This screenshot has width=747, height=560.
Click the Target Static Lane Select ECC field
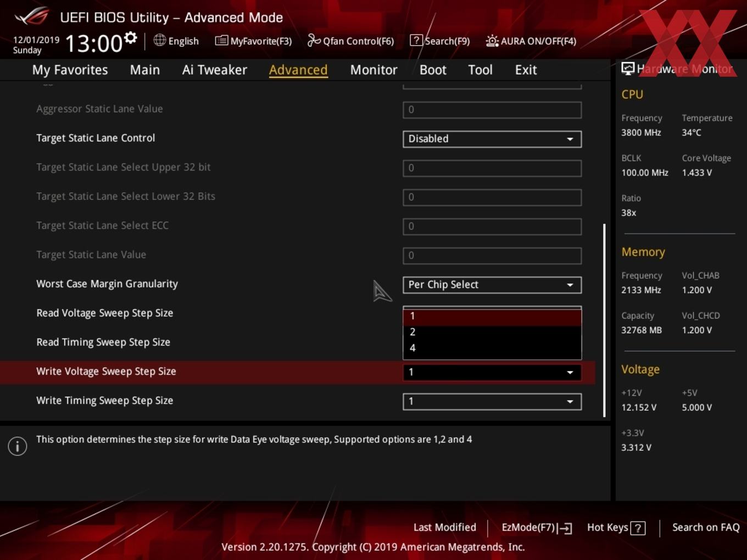pos(492,226)
